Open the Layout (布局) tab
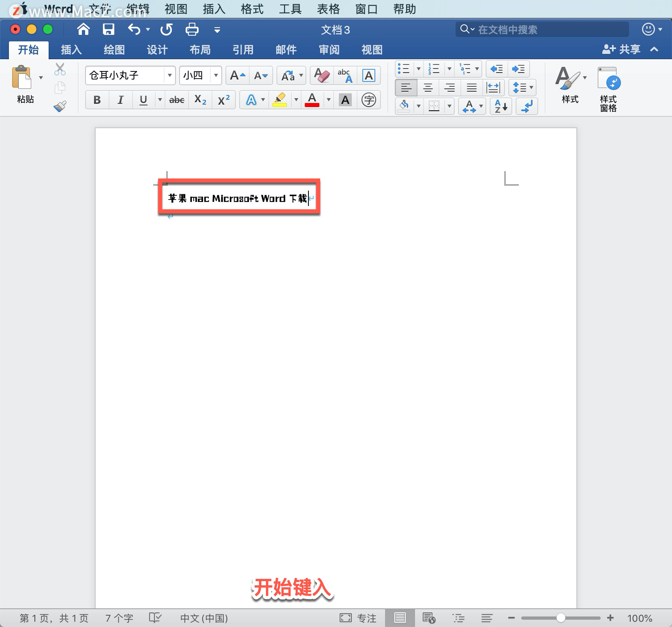The image size is (672, 627). (x=200, y=50)
